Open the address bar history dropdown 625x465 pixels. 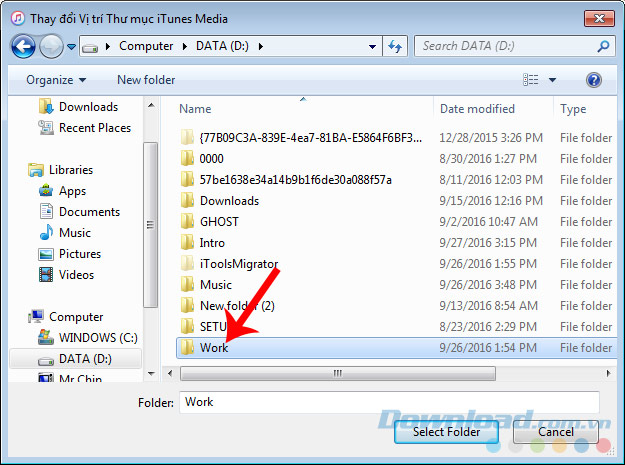[372, 47]
